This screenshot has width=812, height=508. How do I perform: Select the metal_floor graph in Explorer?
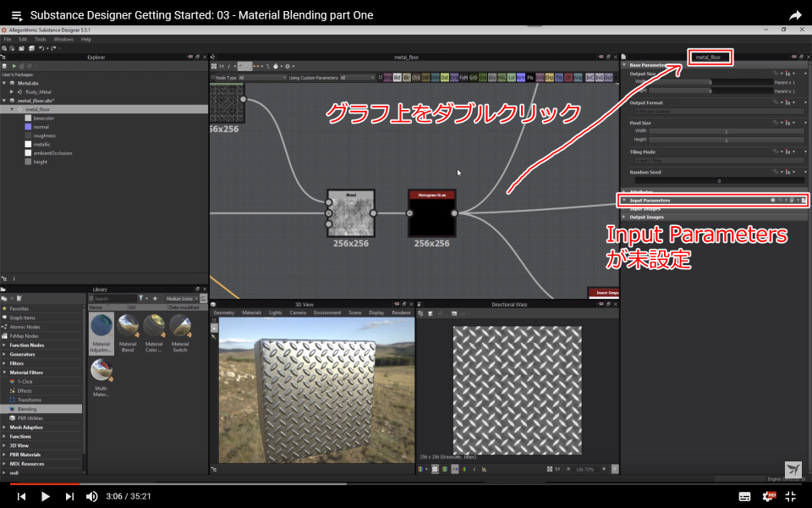click(37, 109)
